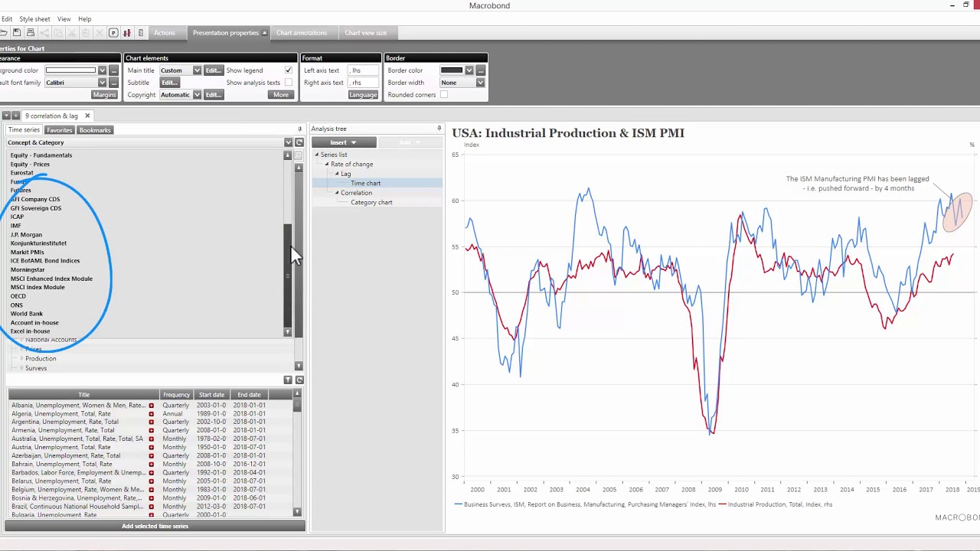Open the Edit menu
The image size is (980, 551).
tap(7, 19)
